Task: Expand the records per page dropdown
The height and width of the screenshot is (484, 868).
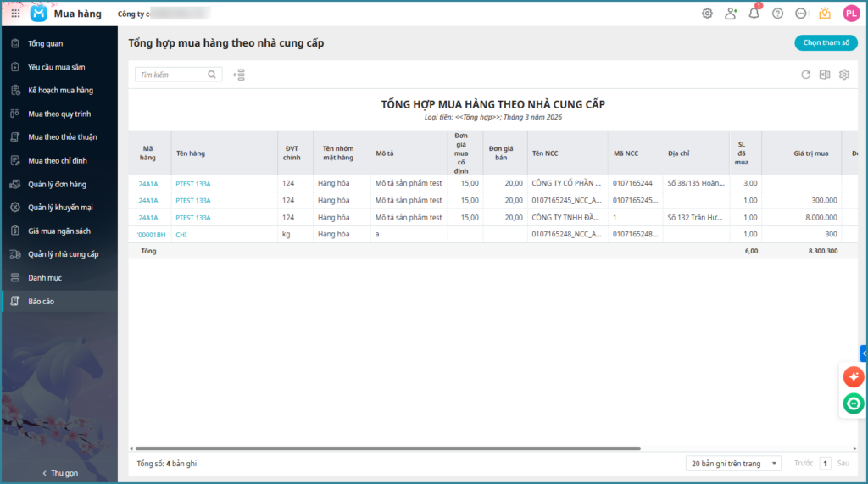Action: tap(734, 464)
